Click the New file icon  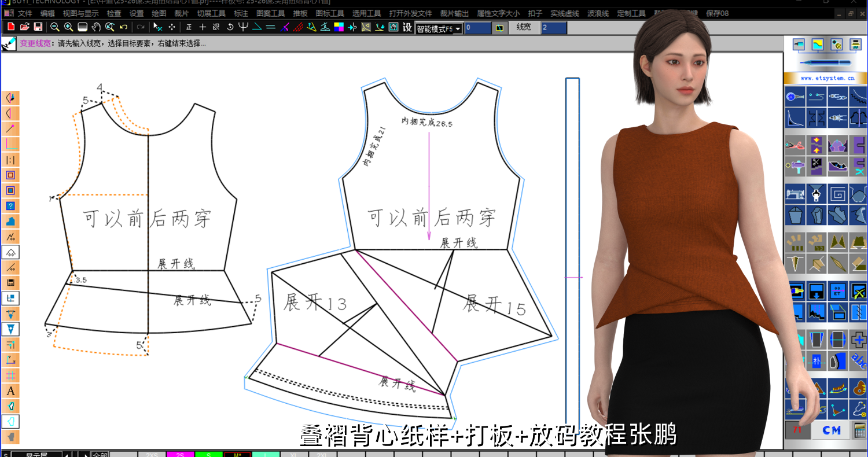(x=11, y=27)
